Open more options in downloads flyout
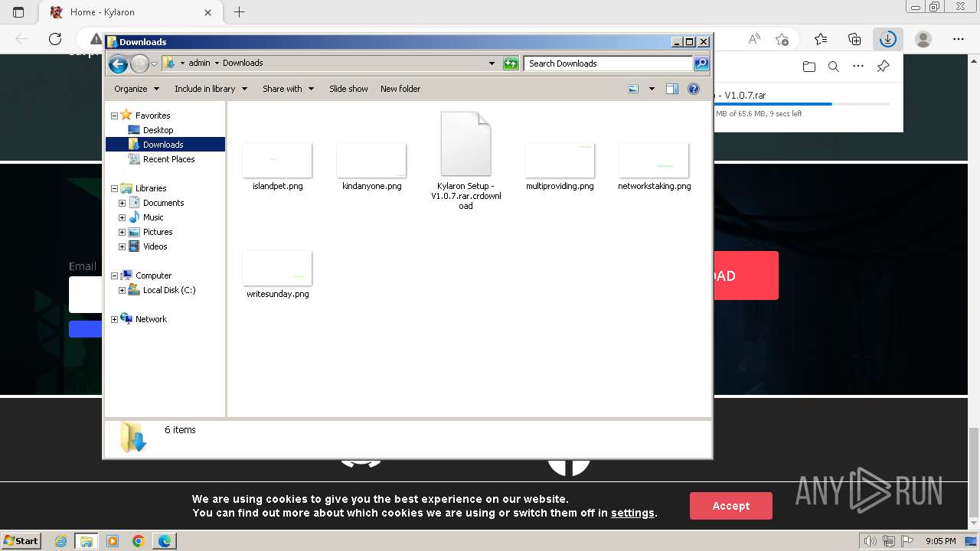The width and height of the screenshot is (980, 551). pos(858,67)
